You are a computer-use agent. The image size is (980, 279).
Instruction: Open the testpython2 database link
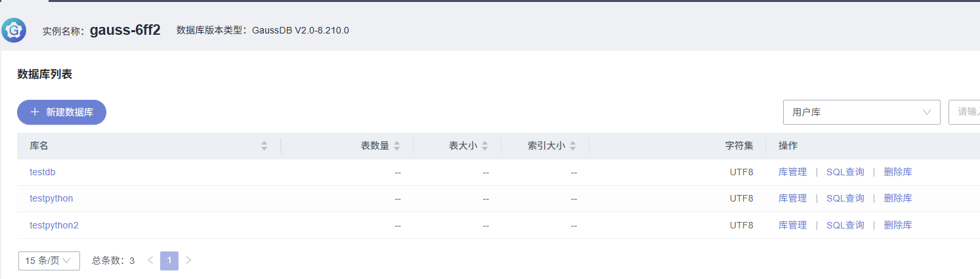tap(54, 225)
